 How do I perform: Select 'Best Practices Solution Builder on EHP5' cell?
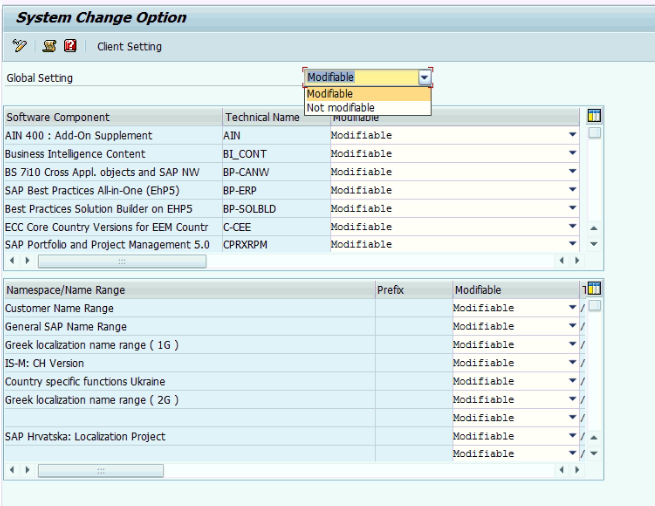[x=113, y=209]
